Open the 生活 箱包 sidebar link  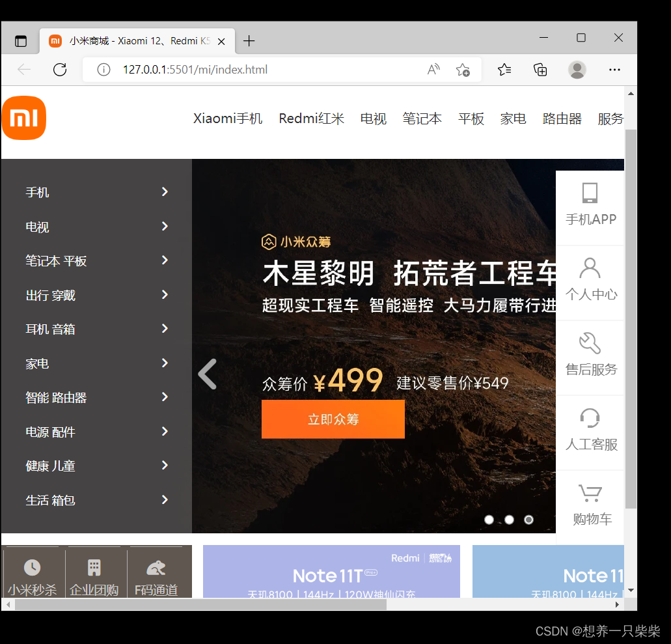tap(51, 500)
